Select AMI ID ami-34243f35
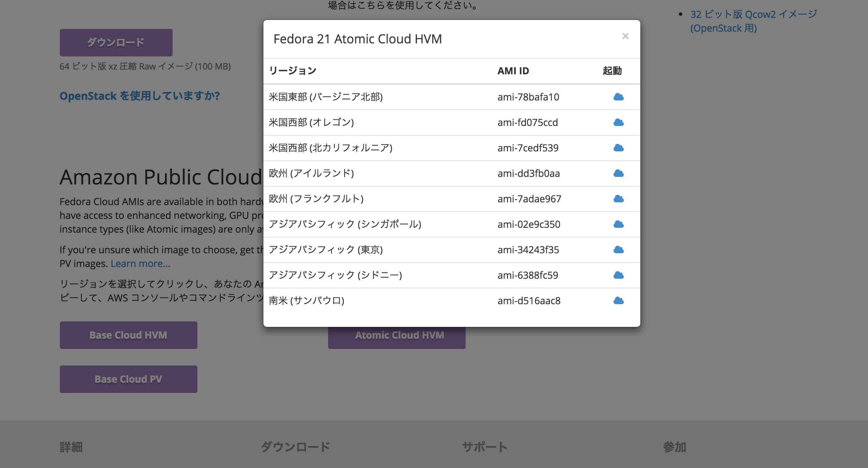Image resolution: width=868 pixels, height=468 pixels. point(528,250)
